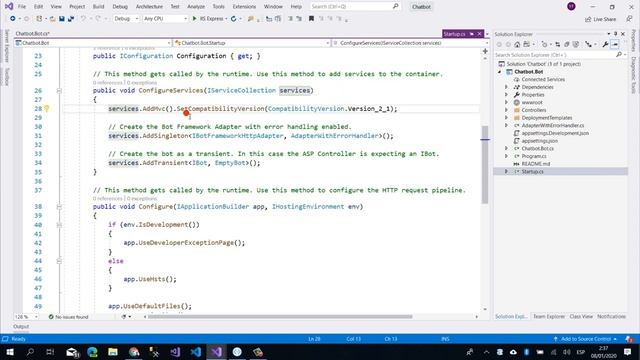
Task: Expand the DeploymentTemplates folder node
Action: (507, 118)
